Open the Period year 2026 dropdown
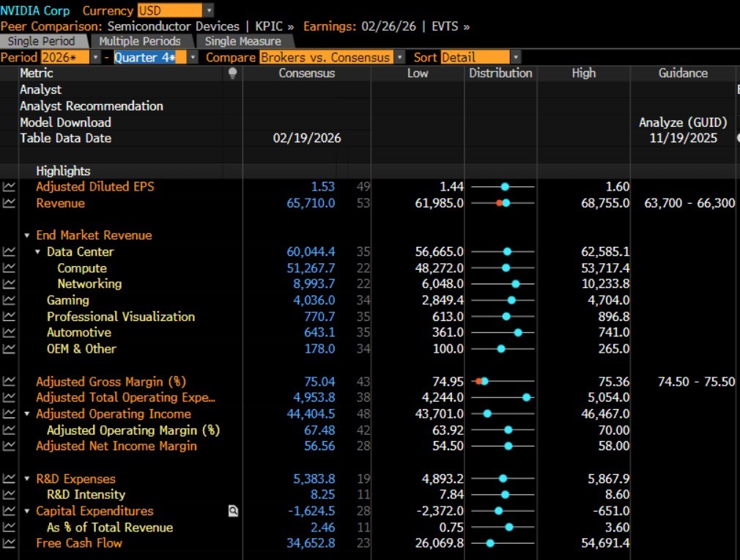 pos(95,57)
